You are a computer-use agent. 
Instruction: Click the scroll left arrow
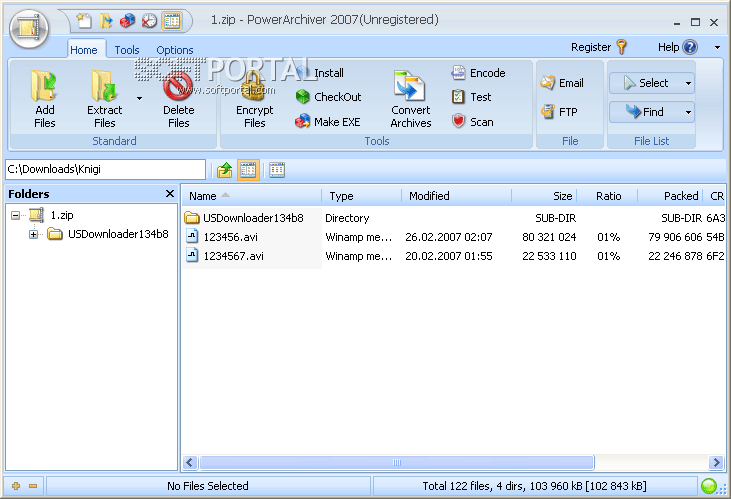click(189, 463)
